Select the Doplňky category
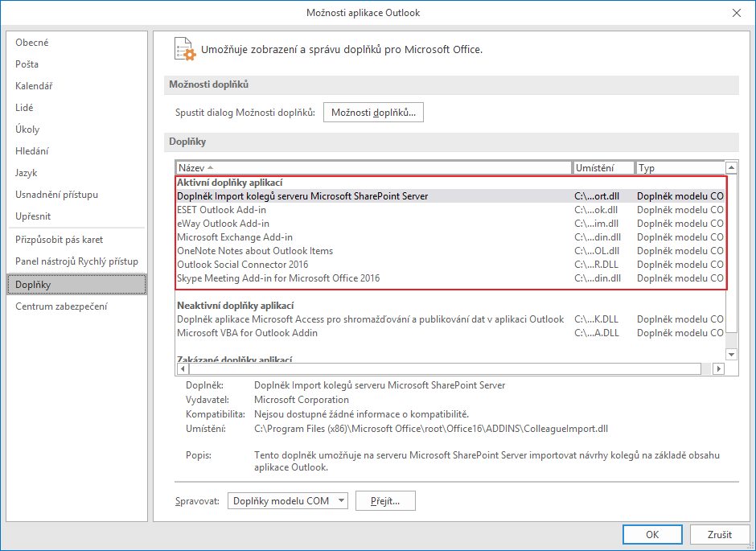This screenshot has height=551, width=756. pos(76,285)
